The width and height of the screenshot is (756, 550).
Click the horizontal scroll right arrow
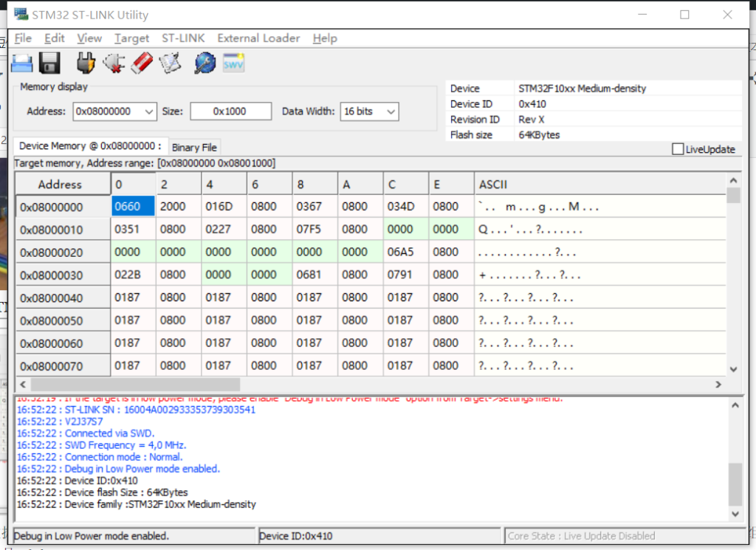718,384
